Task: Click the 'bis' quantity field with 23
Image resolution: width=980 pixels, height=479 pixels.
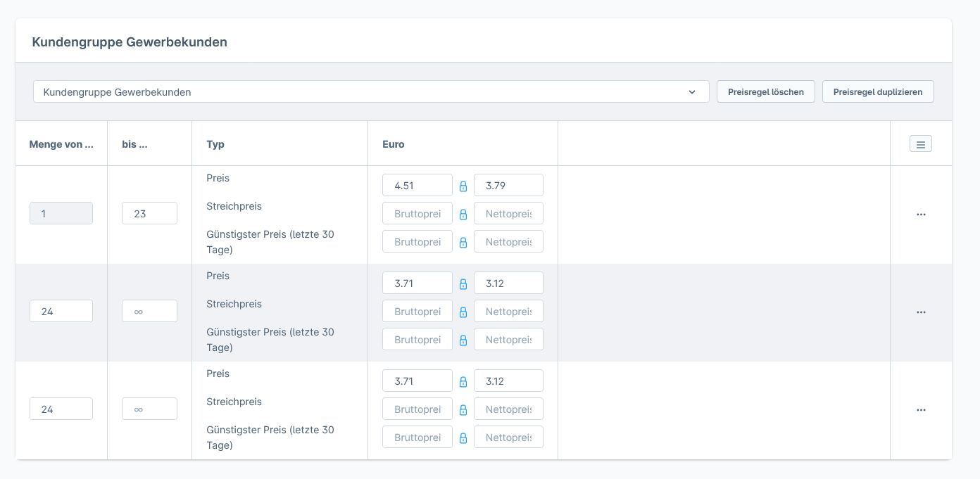Action: pos(149,214)
